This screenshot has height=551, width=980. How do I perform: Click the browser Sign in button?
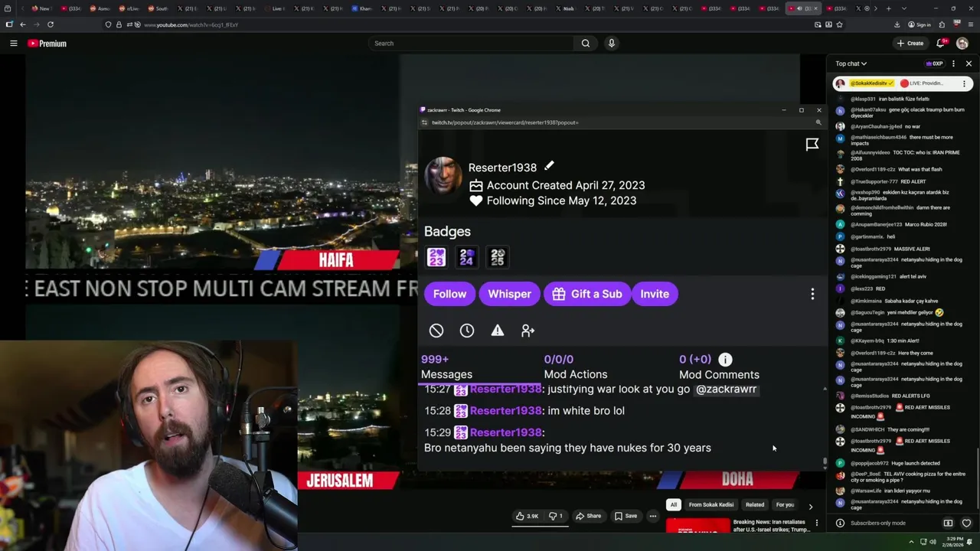(x=920, y=24)
